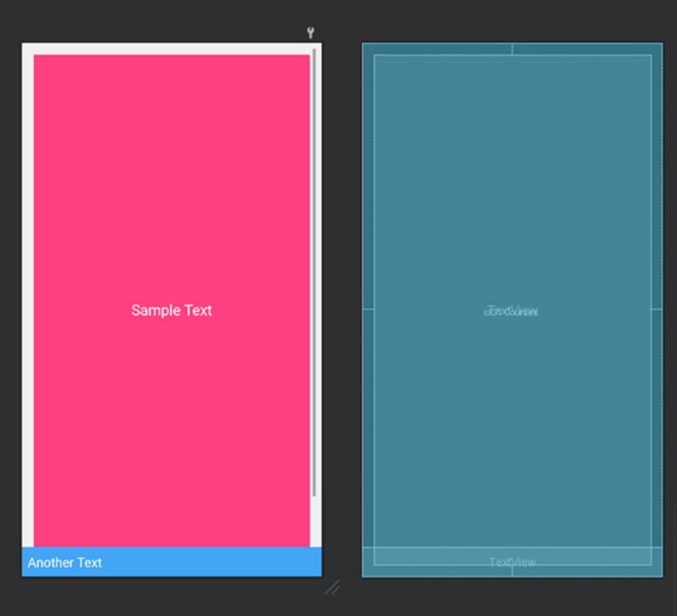Click the gray strip above the pink view
The width and height of the screenshot is (677, 616).
click(171, 49)
